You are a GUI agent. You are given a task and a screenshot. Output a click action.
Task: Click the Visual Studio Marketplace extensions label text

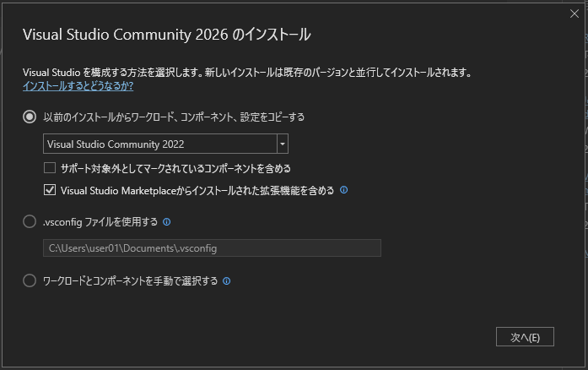[197, 190]
